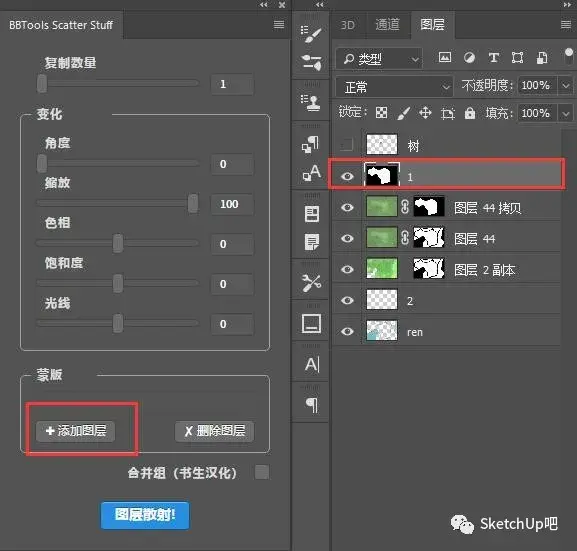Open the 正常 blend mode dropdown

pyautogui.click(x=394, y=87)
